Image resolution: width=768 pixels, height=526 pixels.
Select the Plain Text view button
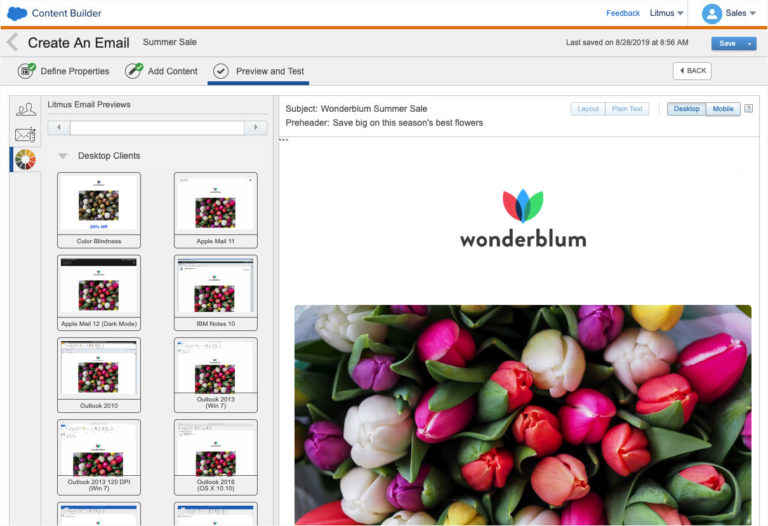[x=627, y=109]
